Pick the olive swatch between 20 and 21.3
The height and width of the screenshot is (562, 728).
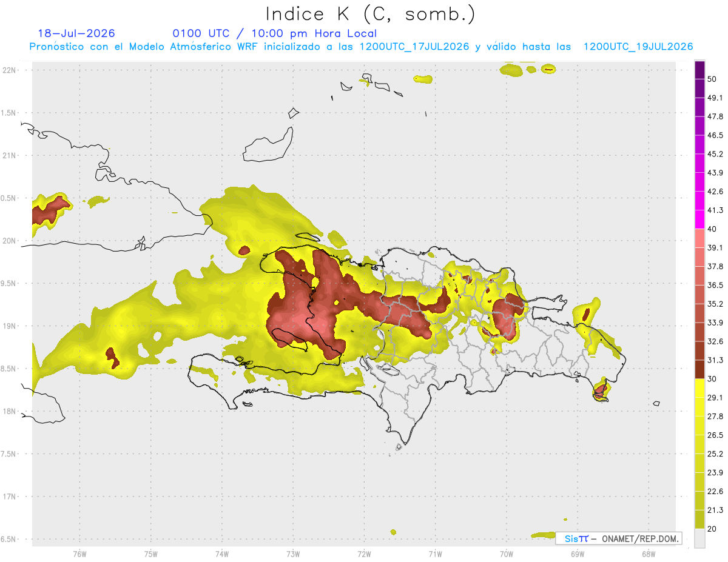pos(699,519)
